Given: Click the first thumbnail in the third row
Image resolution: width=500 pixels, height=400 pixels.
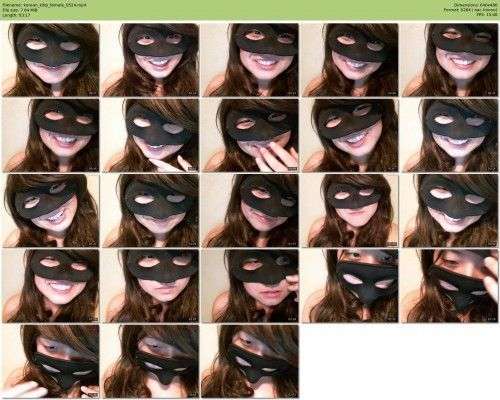Looking at the screenshot, I should coord(50,211).
